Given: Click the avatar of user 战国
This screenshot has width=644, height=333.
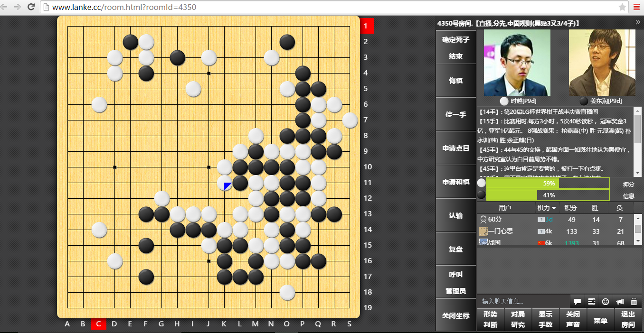Looking at the screenshot, I should tap(483, 242).
